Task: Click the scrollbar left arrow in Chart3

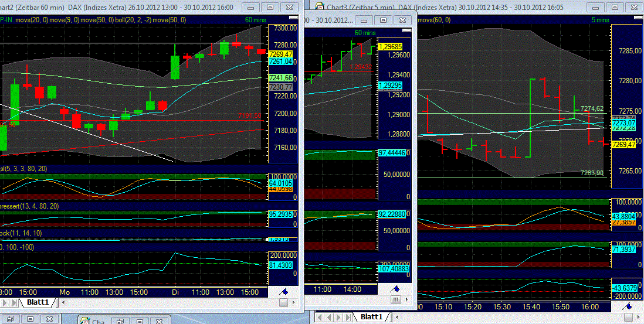Action: pos(396,317)
